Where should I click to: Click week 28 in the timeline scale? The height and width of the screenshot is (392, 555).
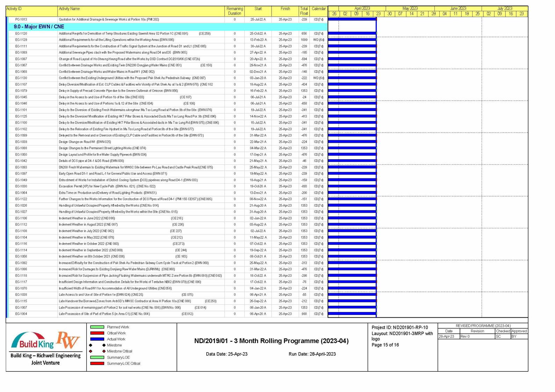pos(433,14)
